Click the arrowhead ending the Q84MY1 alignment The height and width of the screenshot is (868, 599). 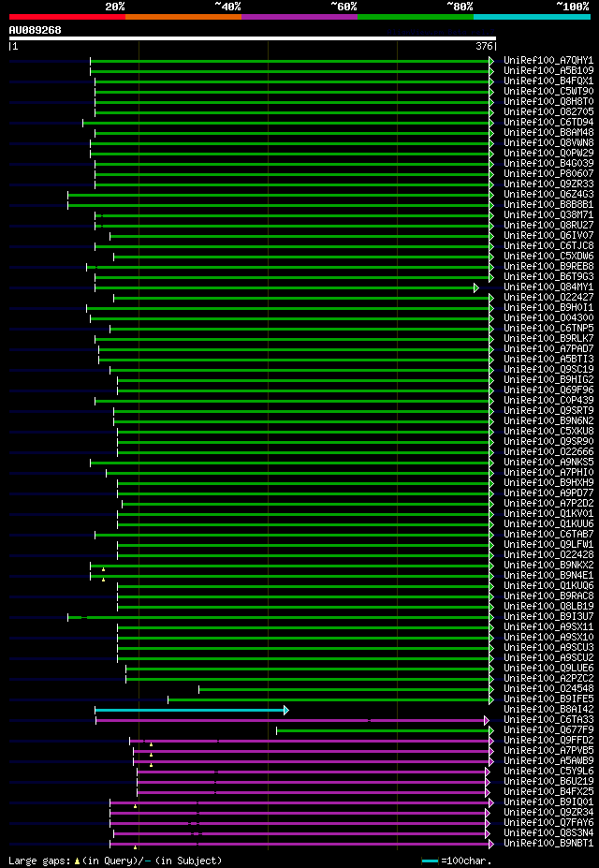476,287
